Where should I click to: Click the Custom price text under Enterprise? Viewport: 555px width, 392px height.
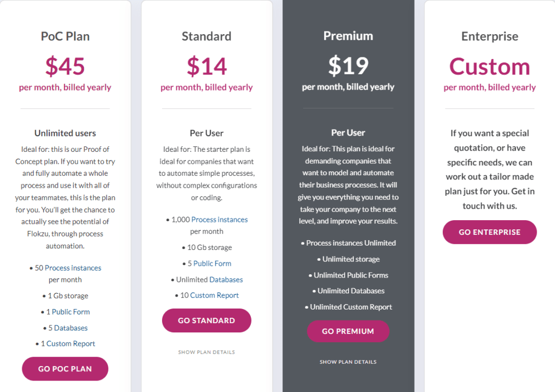[489, 67]
